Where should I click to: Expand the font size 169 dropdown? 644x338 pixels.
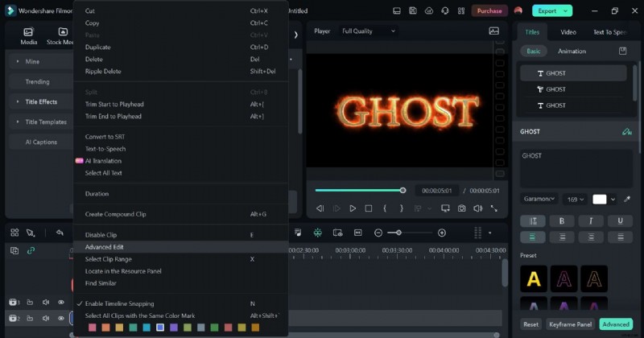pos(576,199)
